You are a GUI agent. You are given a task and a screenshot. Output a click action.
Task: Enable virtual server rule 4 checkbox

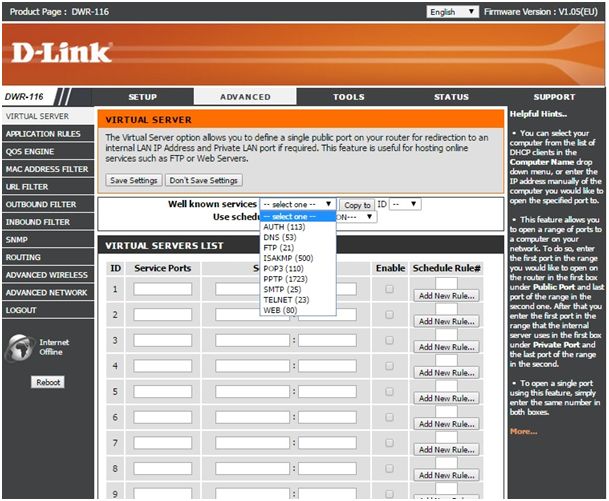[389, 366]
